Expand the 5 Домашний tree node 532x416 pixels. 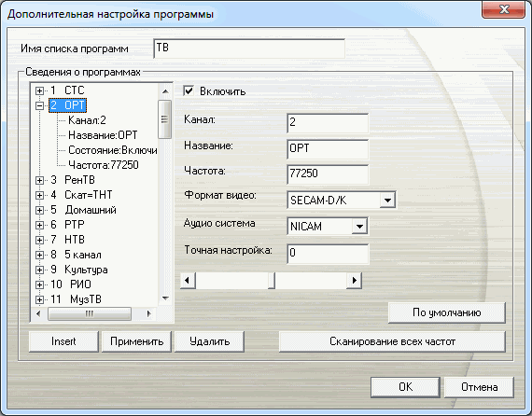tap(40, 210)
